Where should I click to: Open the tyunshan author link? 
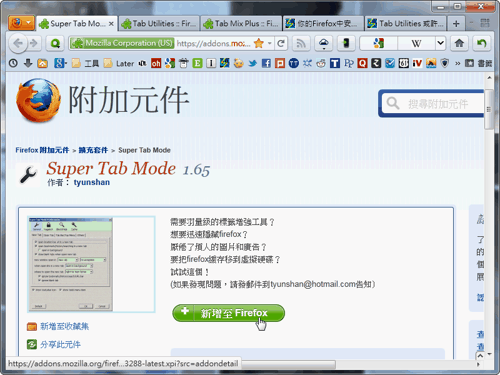coord(92,182)
